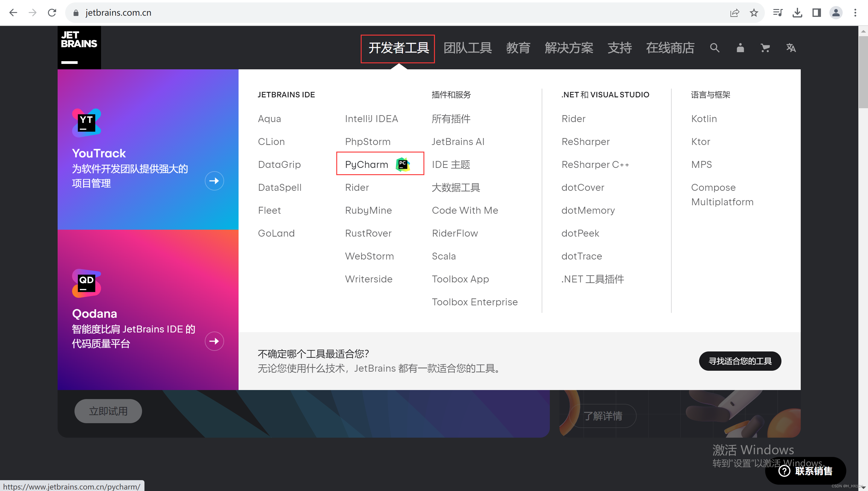The width and height of the screenshot is (868, 491).
Task: Open the browser media control icon
Action: point(778,13)
